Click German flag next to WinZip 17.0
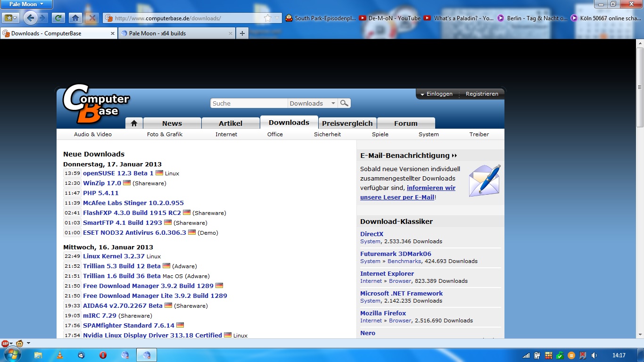Screen dimensions: 644x362 pyautogui.click(x=127, y=183)
